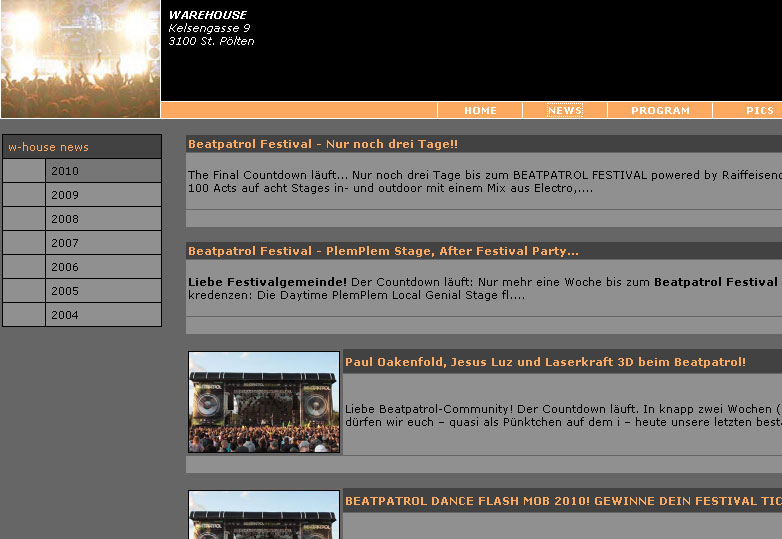Click festival stage thumbnail beside Paul Oakenfold article
Screen dimensions: 782x539
click(264, 402)
